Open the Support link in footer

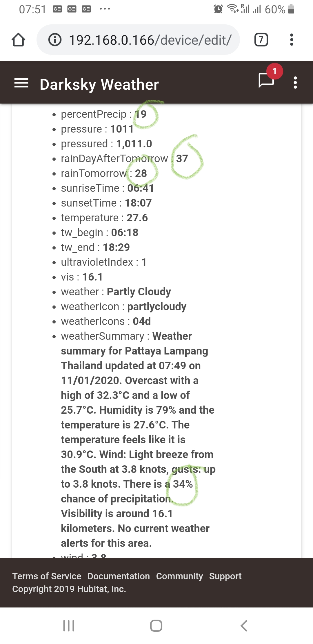[225, 576]
